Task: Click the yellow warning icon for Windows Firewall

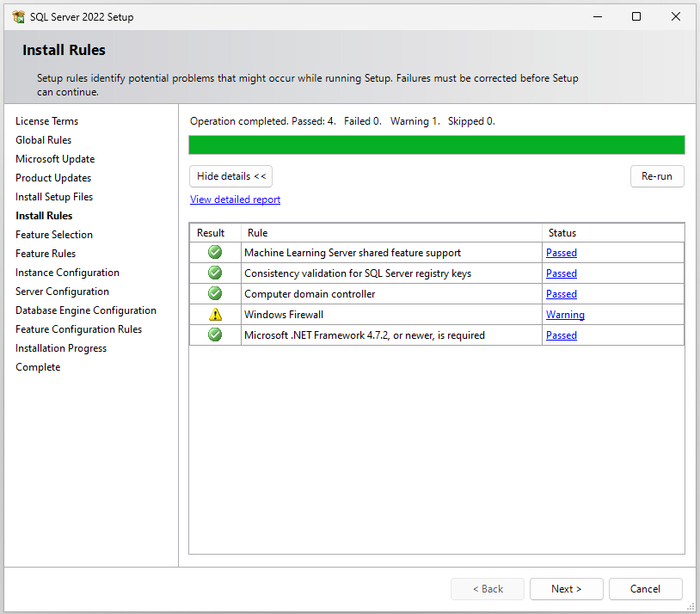Action: click(215, 314)
